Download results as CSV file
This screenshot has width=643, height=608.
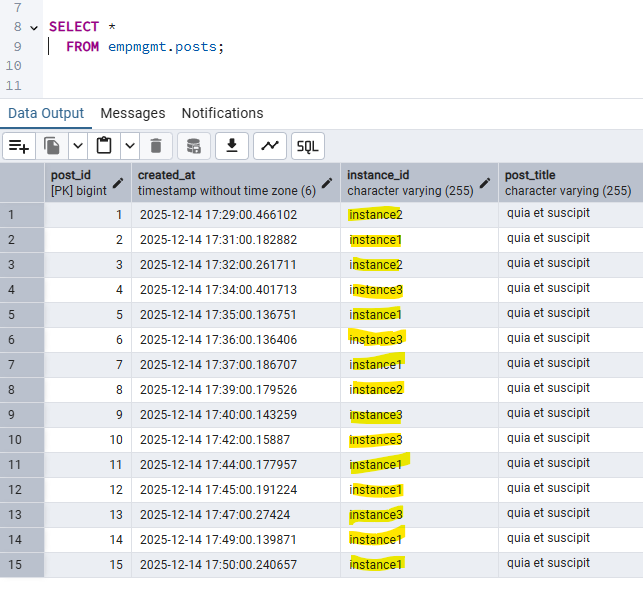[x=232, y=146]
